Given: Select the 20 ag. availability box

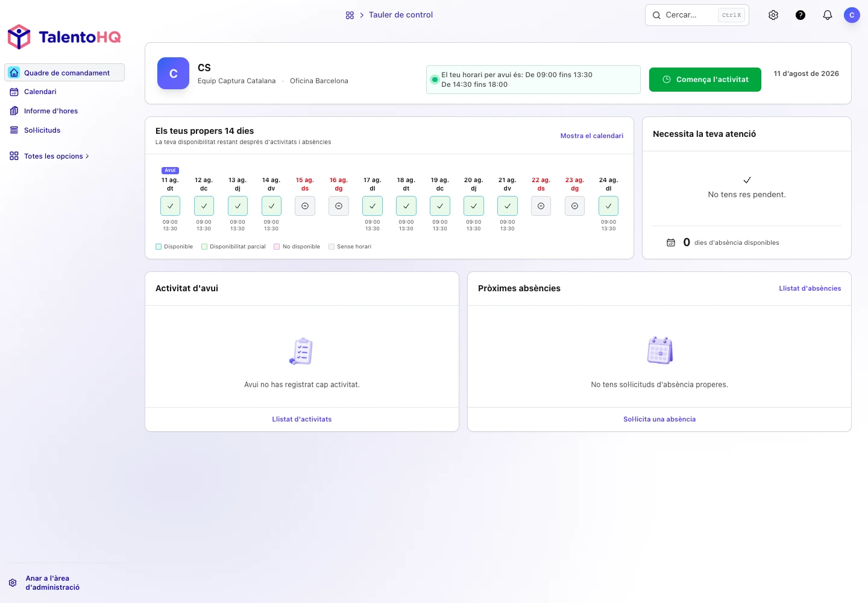Looking at the screenshot, I should tap(474, 206).
